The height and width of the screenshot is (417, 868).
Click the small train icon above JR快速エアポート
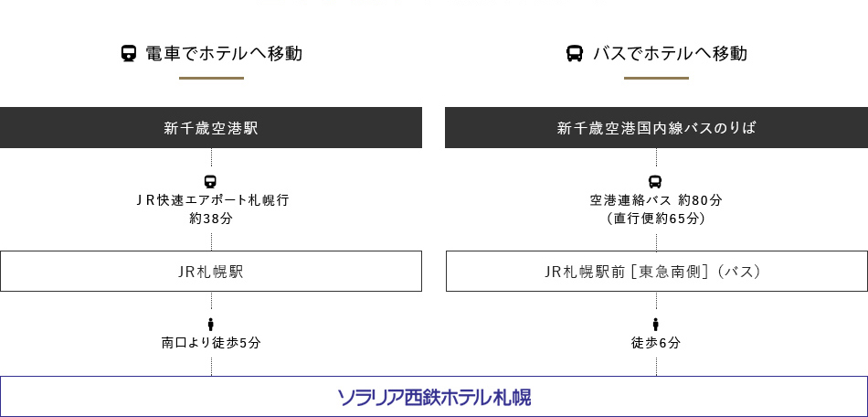pos(210,182)
